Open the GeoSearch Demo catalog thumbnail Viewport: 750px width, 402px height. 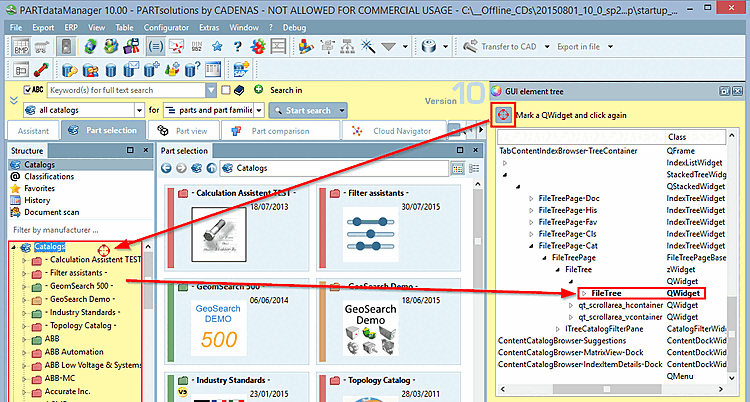coord(371,328)
